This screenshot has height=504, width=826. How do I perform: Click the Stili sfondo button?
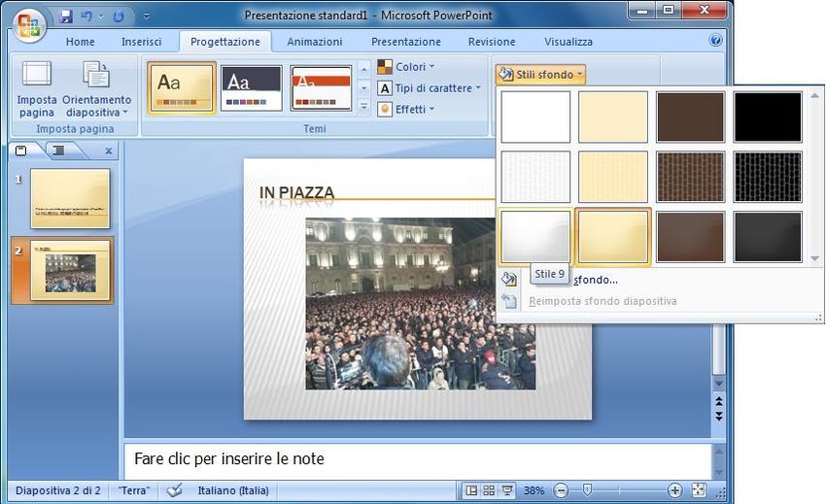point(540,75)
